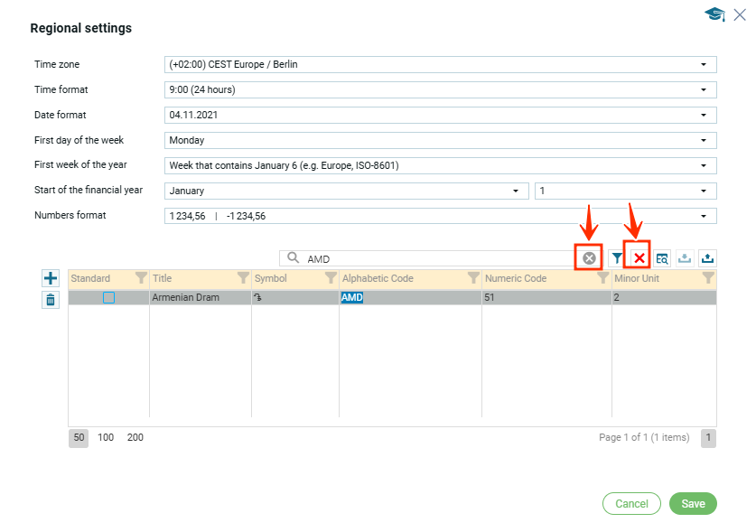
Task: Expand Start of the financial year month
Action: [515, 191]
